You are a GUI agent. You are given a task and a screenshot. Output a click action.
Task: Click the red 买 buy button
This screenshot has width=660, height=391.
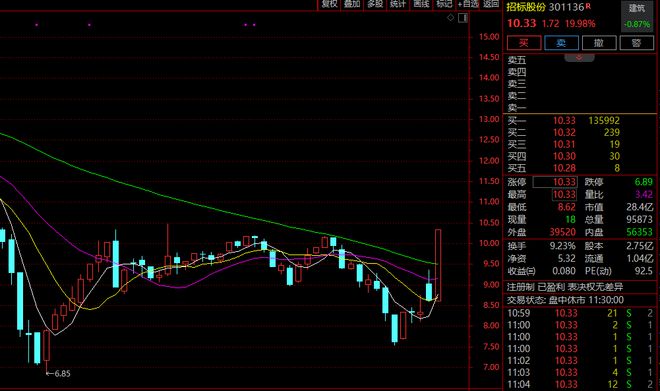point(524,43)
